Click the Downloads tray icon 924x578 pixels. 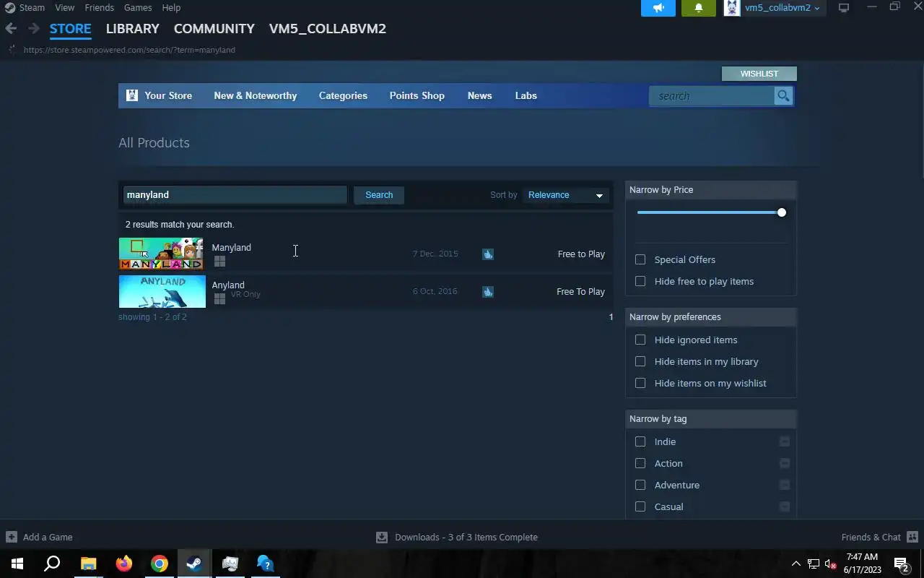click(x=382, y=537)
